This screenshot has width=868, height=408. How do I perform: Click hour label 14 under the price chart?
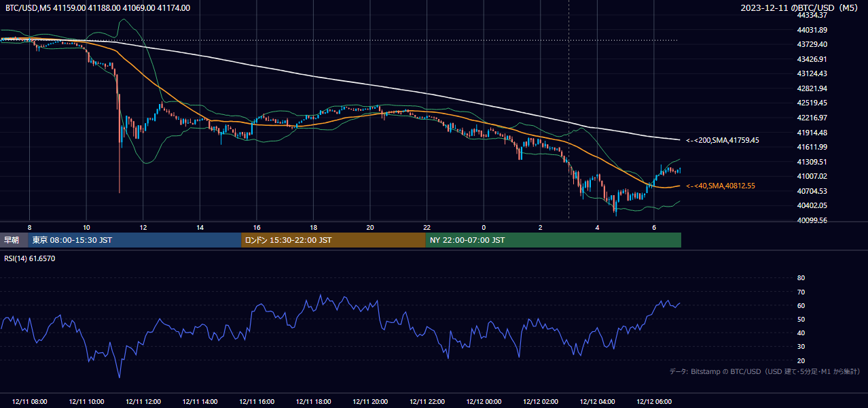click(x=200, y=226)
